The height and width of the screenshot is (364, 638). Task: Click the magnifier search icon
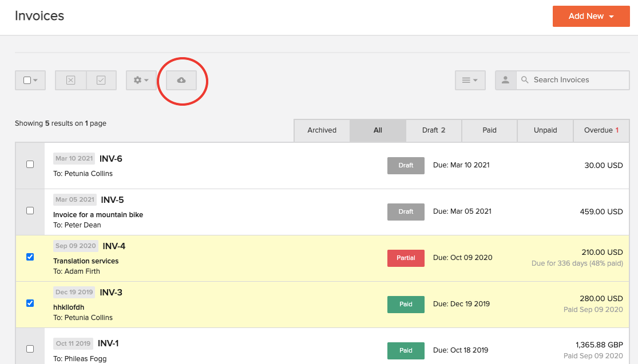525,80
